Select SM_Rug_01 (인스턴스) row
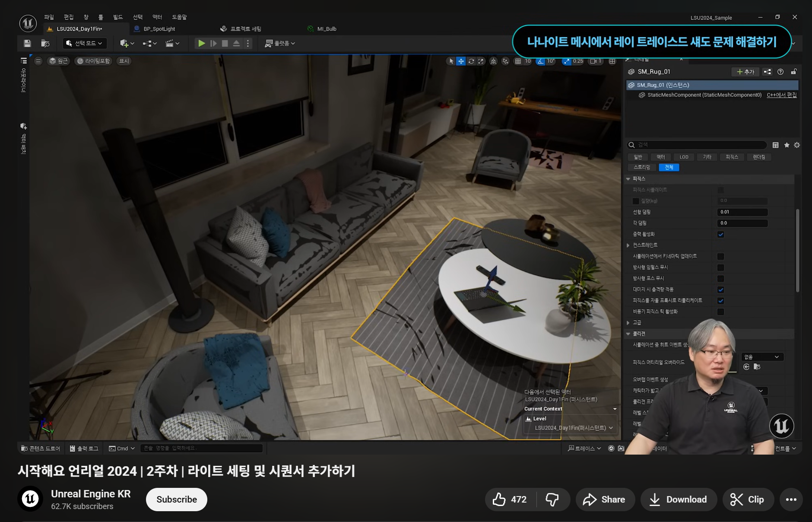 (712, 85)
